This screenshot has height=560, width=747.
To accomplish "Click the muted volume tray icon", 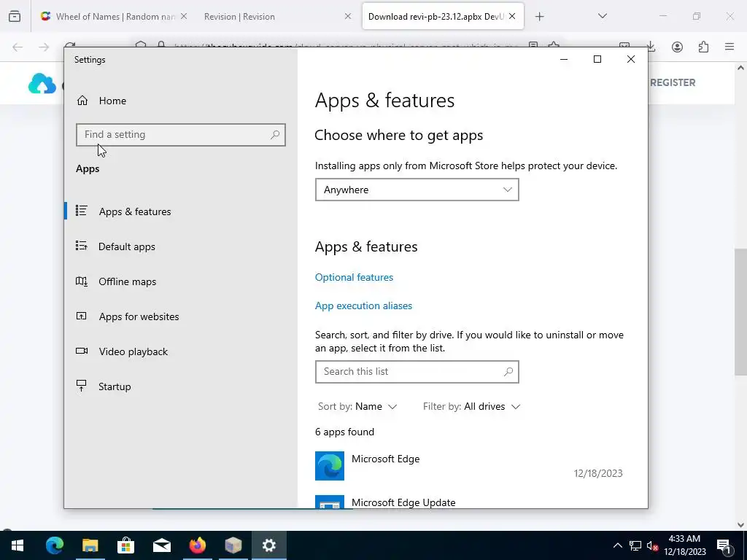I will point(652,545).
